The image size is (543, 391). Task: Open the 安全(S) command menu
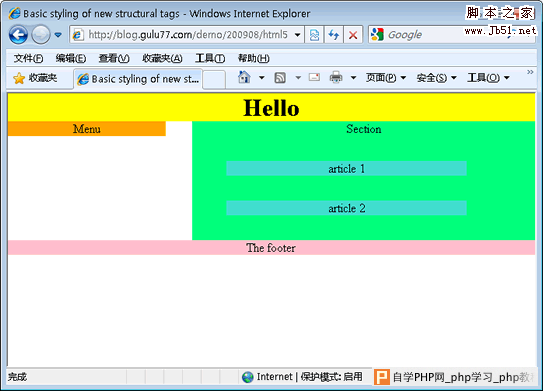click(436, 78)
